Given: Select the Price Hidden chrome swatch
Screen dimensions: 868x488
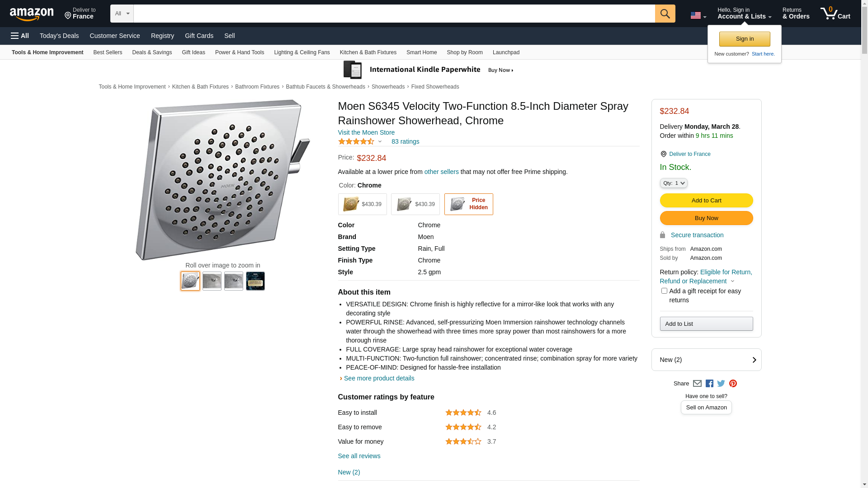Looking at the screenshot, I should click(x=468, y=204).
